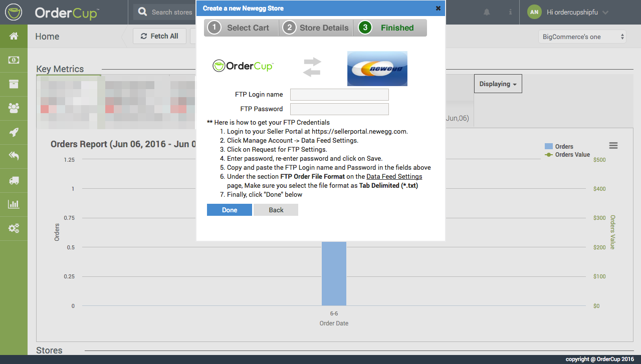Image resolution: width=641 pixels, height=364 pixels.
Task: Focus the FTP Password field
Action: [x=339, y=109]
